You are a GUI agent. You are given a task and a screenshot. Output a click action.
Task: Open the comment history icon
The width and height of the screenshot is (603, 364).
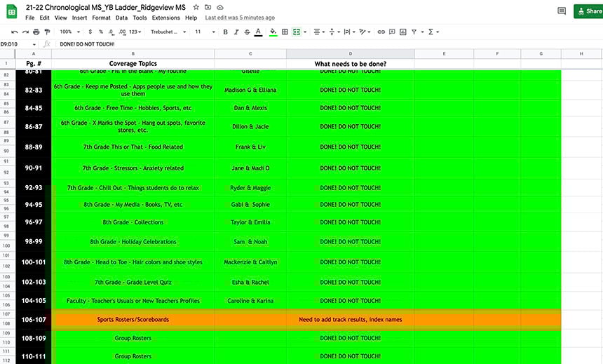tap(561, 11)
